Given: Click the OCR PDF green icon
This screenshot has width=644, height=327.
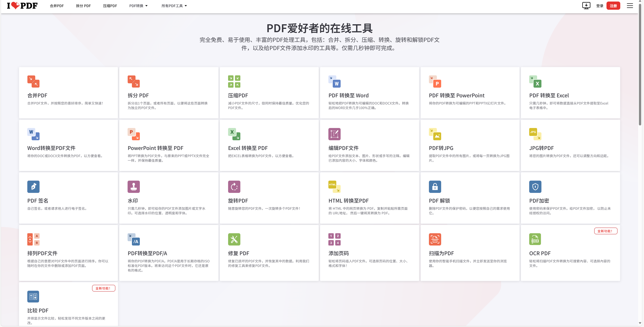Looking at the screenshot, I should click(535, 239).
